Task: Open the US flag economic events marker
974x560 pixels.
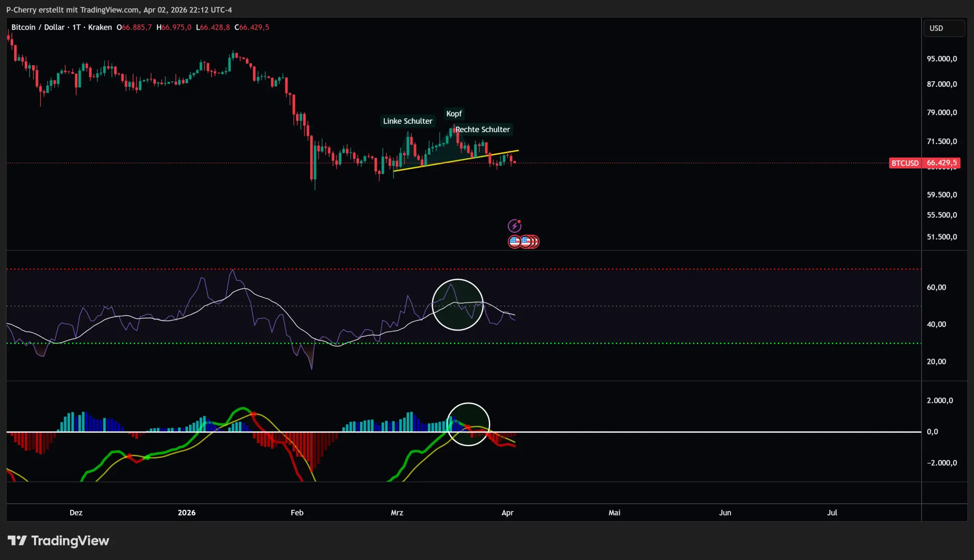Action: [513, 241]
